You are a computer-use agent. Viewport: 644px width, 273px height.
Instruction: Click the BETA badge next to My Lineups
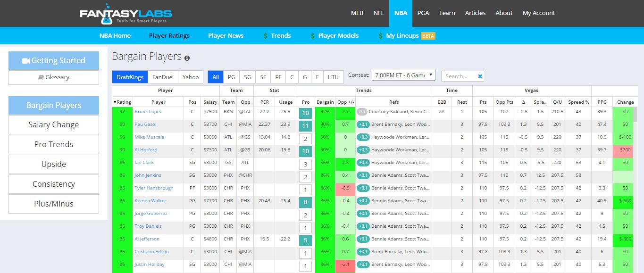click(428, 36)
